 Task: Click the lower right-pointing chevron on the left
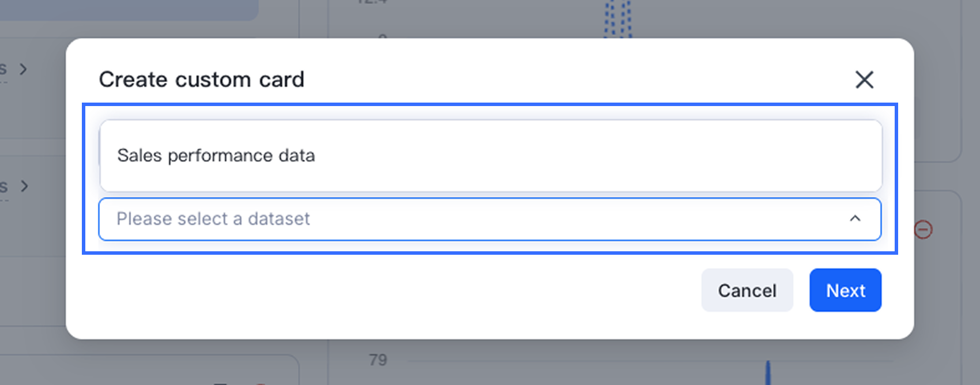[24, 186]
